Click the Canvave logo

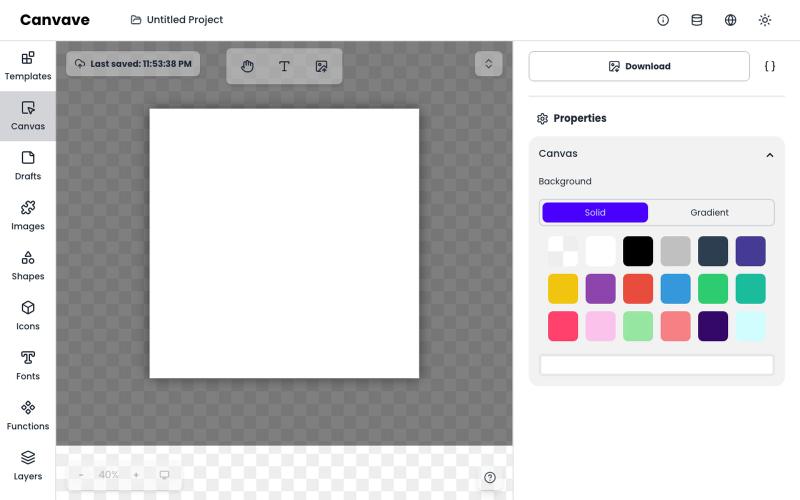(55, 20)
